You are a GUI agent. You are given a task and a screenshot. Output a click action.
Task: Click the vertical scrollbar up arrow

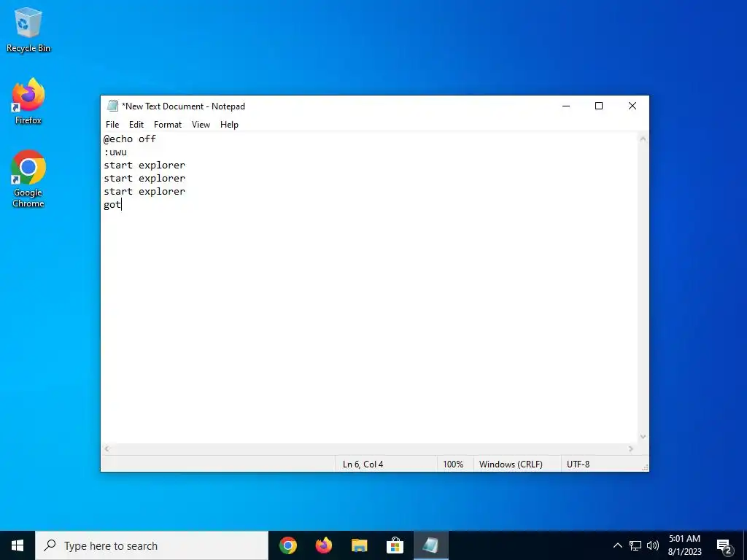643,139
